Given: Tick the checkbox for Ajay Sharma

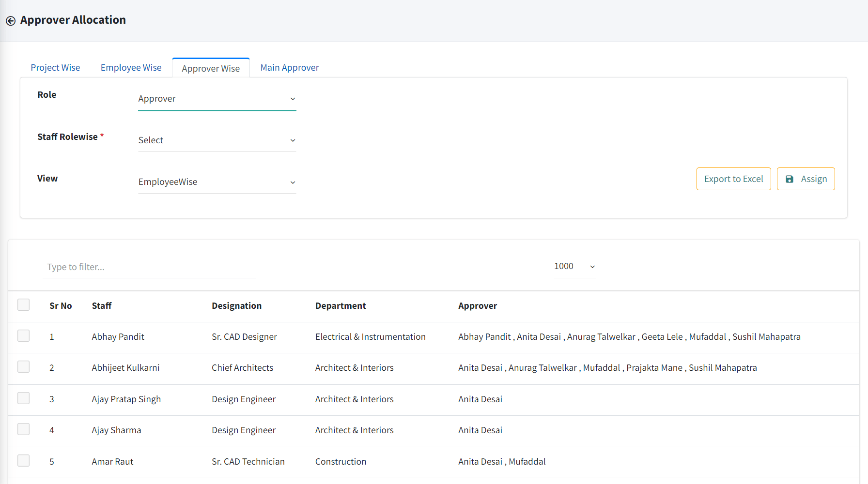Looking at the screenshot, I should pos(23,429).
